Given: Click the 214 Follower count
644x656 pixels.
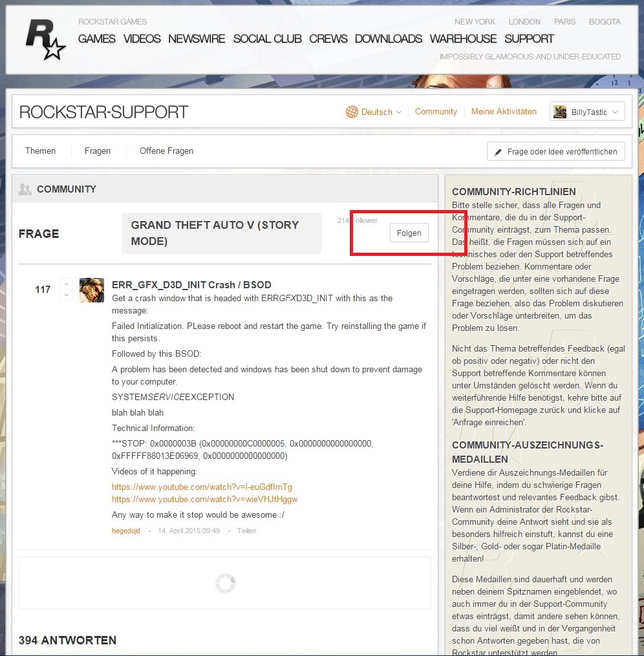Looking at the screenshot, I should tap(358, 220).
